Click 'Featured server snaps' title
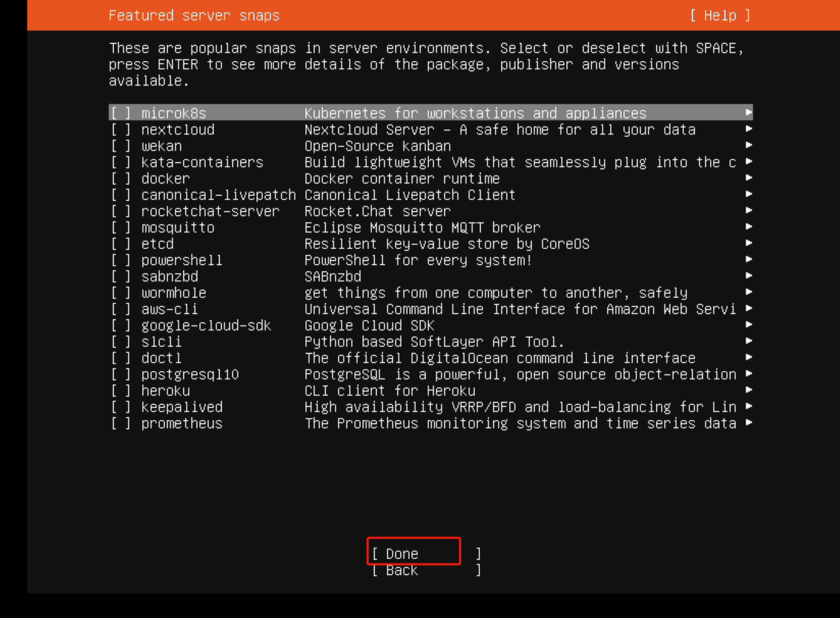The height and width of the screenshot is (618, 840). pyautogui.click(x=194, y=16)
